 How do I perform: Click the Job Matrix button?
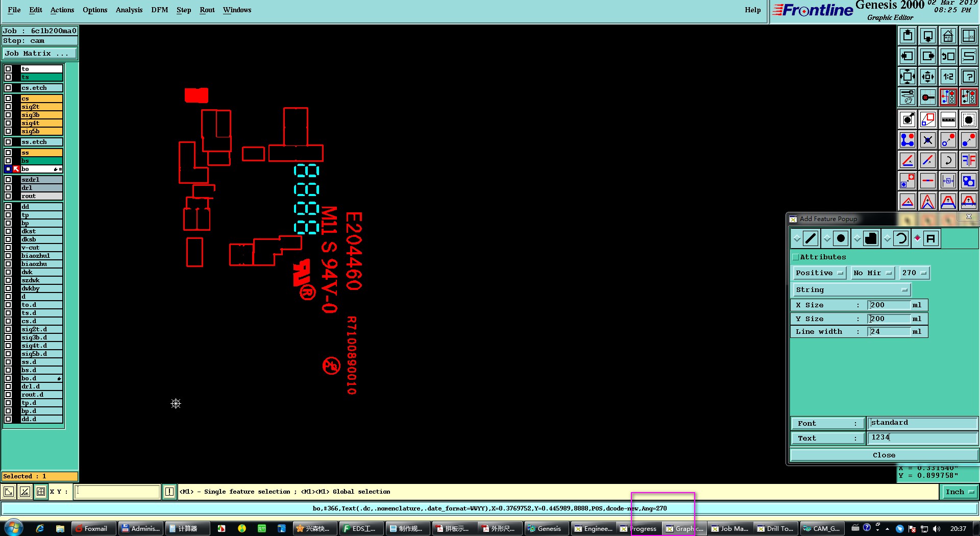(40, 54)
